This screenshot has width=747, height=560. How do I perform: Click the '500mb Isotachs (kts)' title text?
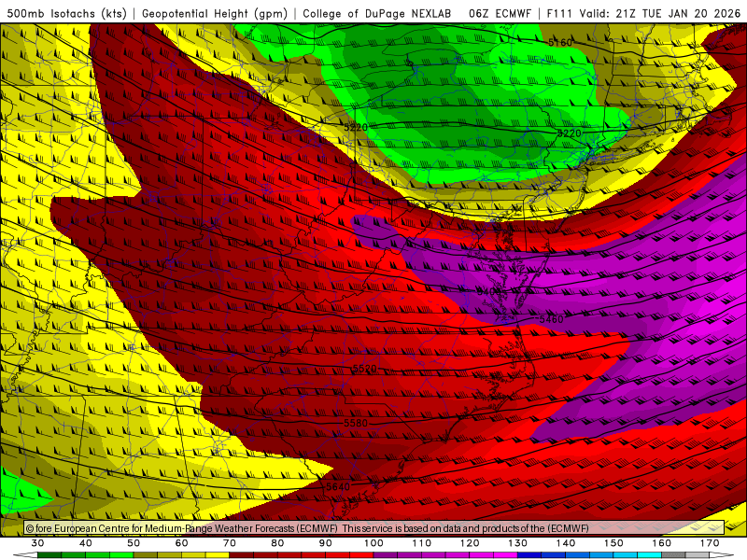[x=66, y=13]
